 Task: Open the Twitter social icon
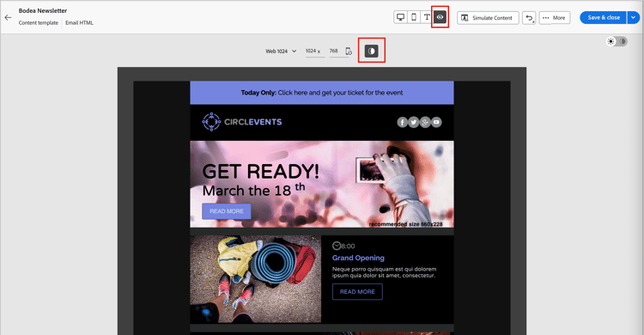coord(414,122)
